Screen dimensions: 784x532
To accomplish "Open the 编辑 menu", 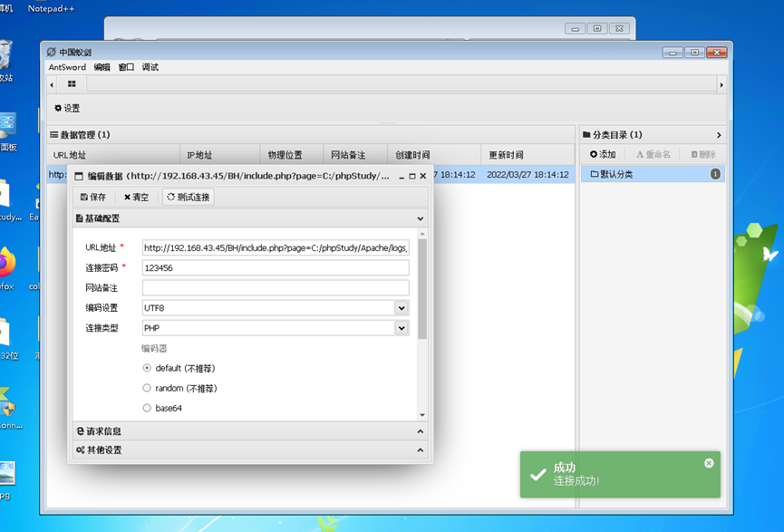I will 102,67.
